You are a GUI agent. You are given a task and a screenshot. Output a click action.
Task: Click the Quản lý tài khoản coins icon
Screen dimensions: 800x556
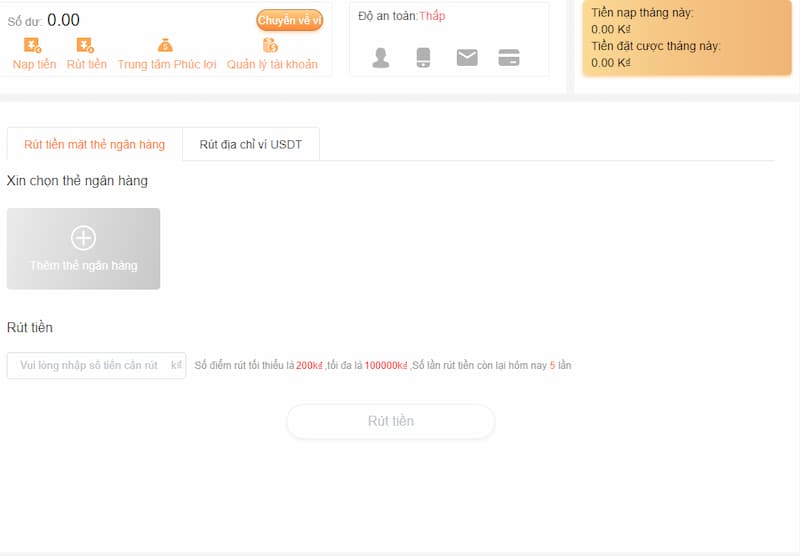click(271, 45)
